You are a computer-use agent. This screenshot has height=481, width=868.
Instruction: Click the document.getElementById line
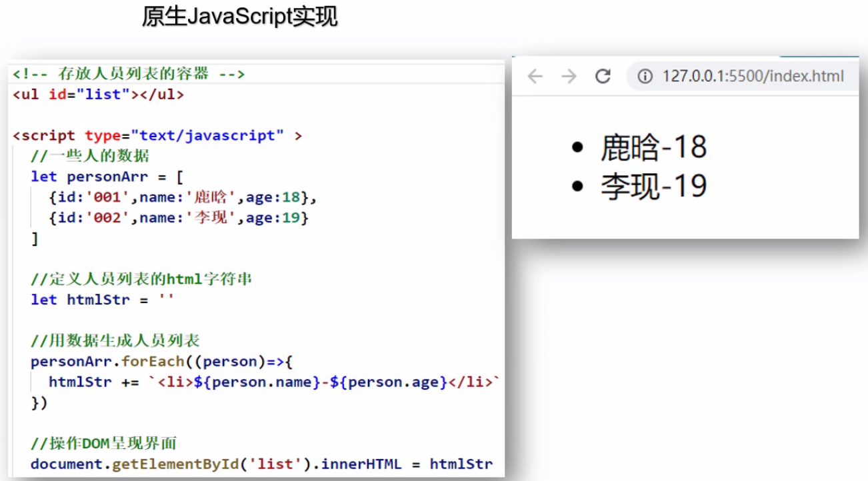261,464
